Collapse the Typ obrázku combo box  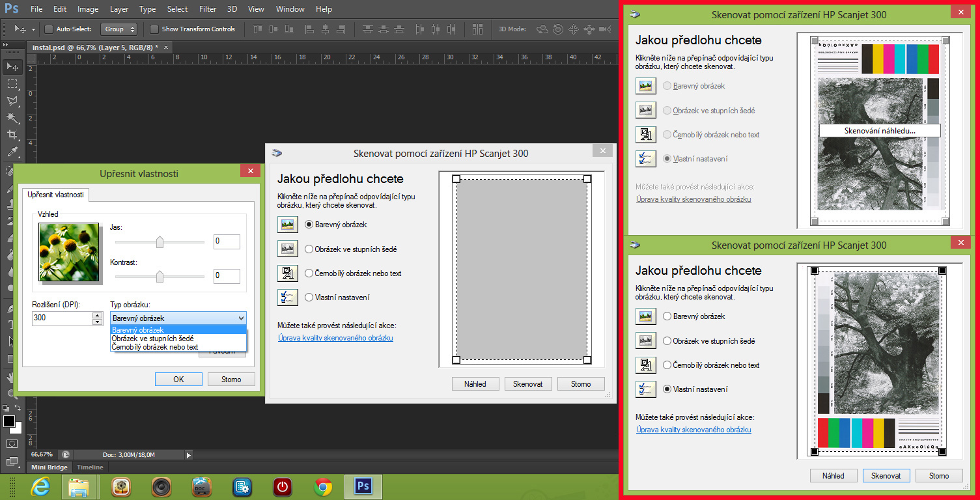click(241, 318)
